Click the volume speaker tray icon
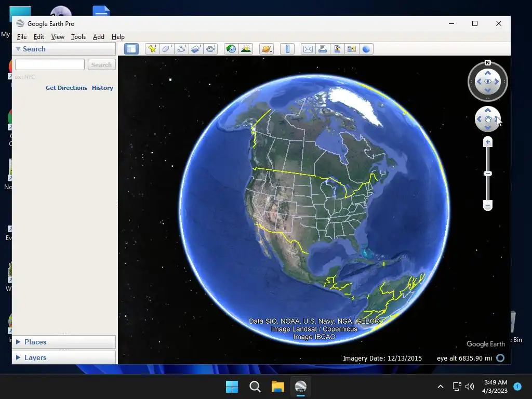 coord(470,387)
